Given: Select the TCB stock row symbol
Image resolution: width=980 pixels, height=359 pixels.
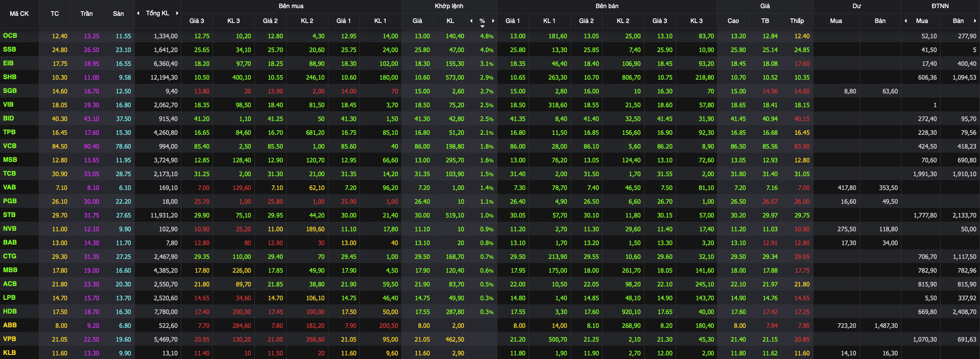Looking at the screenshot, I should click(10, 174).
